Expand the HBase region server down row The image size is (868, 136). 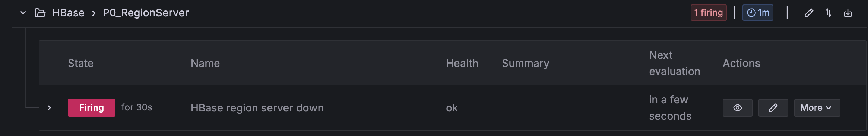[49, 108]
